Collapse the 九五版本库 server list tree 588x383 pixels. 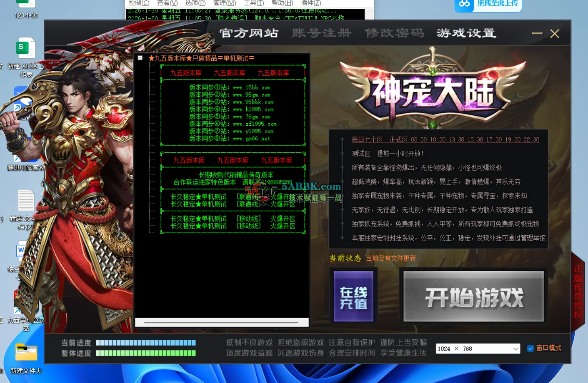(x=140, y=58)
